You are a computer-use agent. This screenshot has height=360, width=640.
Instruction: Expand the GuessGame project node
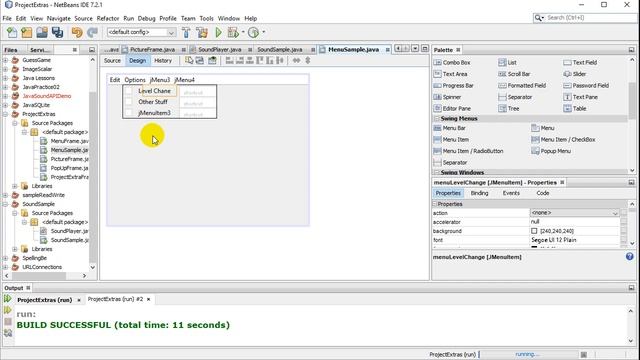click(x=5, y=60)
